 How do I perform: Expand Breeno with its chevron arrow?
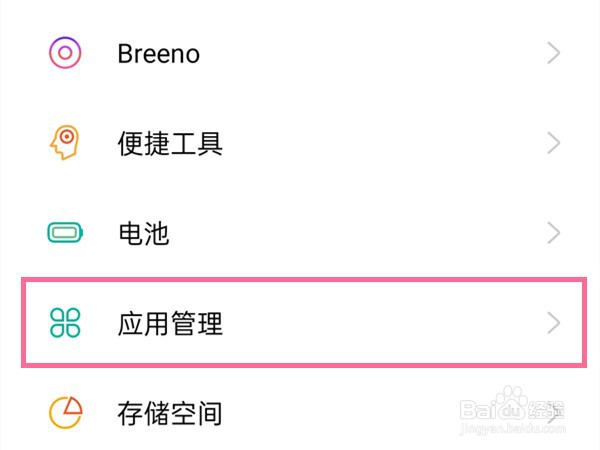(x=553, y=53)
